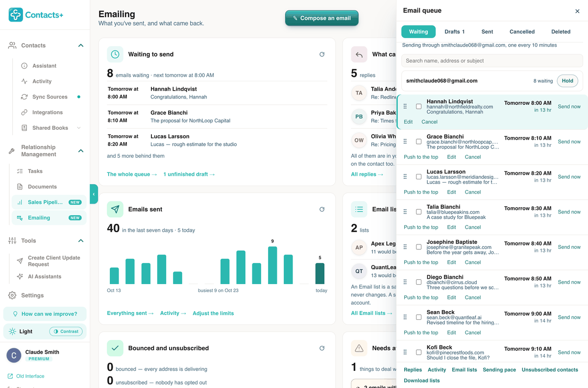The height and width of the screenshot is (388, 588).
Task: Select Hannah Lindqvist's queue checkbox
Action: 418,106
